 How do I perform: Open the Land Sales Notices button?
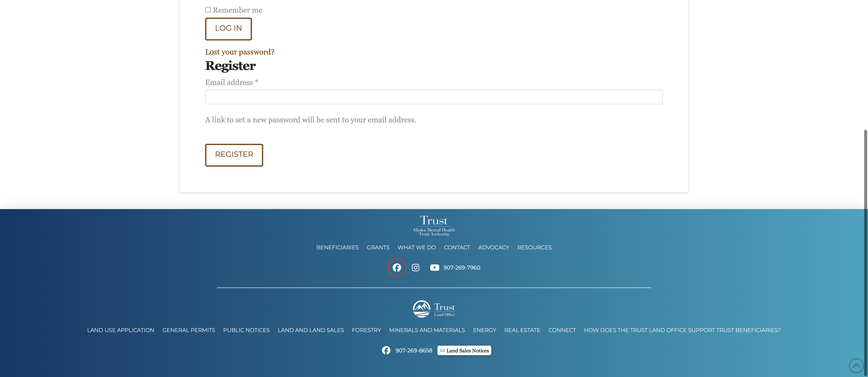click(x=464, y=350)
